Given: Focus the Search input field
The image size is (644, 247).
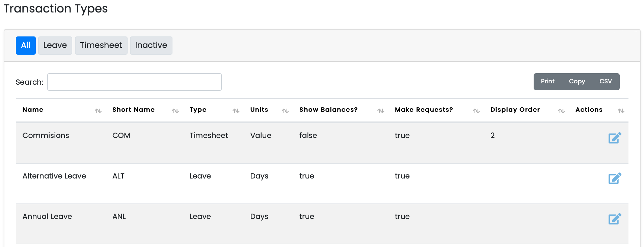Looking at the screenshot, I should [x=134, y=82].
